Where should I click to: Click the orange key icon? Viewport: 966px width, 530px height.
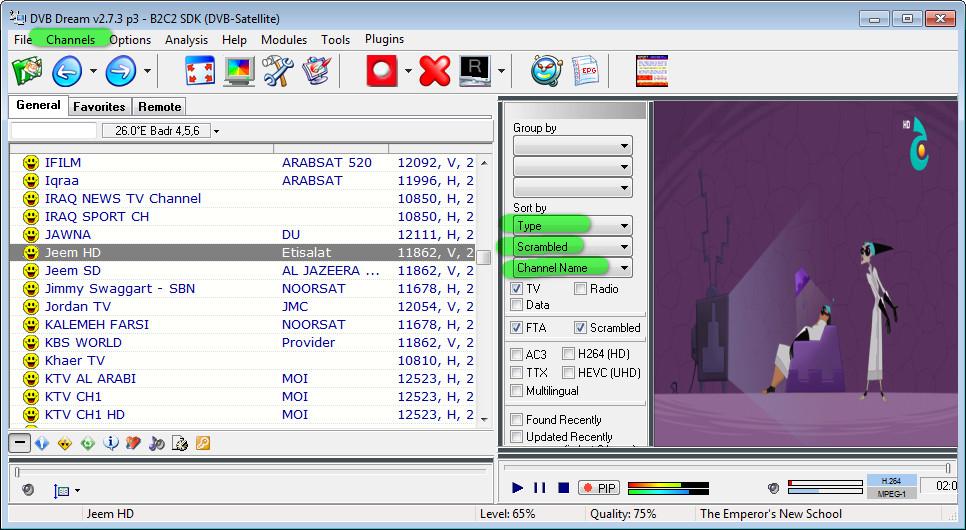pos(203,443)
